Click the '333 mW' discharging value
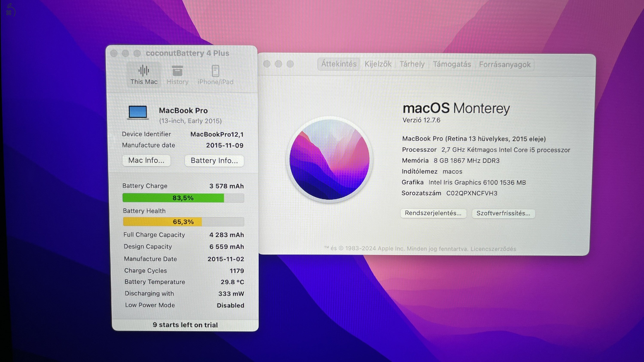 pos(231,294)
